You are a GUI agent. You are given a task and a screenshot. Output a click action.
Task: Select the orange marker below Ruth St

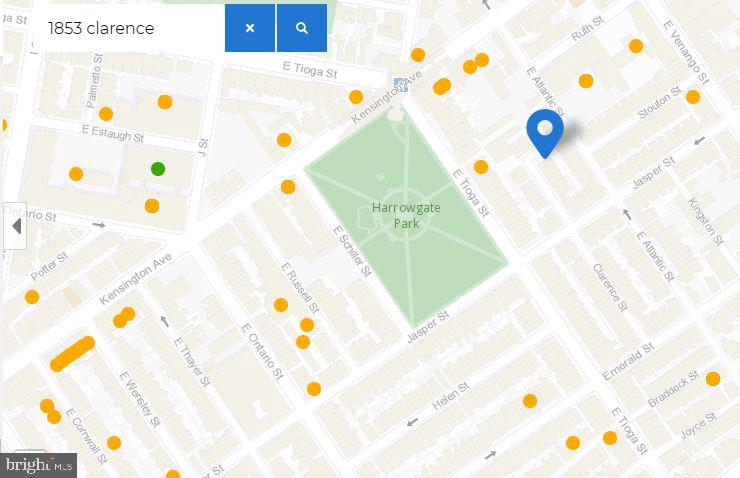click(586, 81)
